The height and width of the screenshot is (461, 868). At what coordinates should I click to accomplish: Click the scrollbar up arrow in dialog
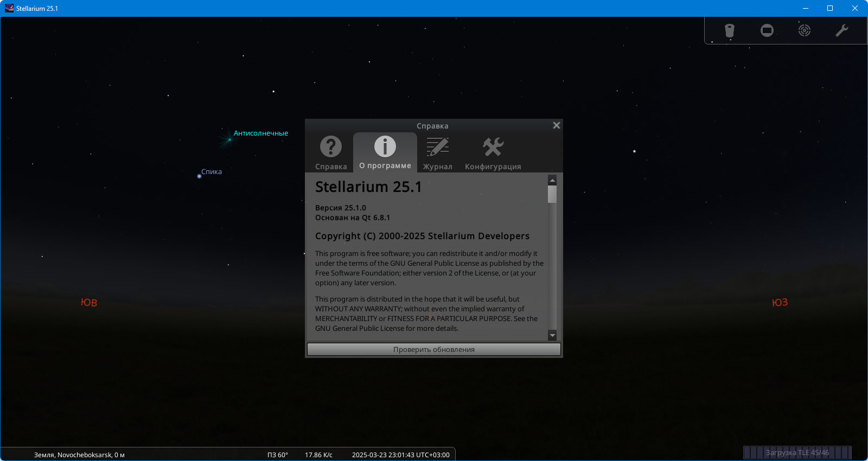[x=552, y=180]
